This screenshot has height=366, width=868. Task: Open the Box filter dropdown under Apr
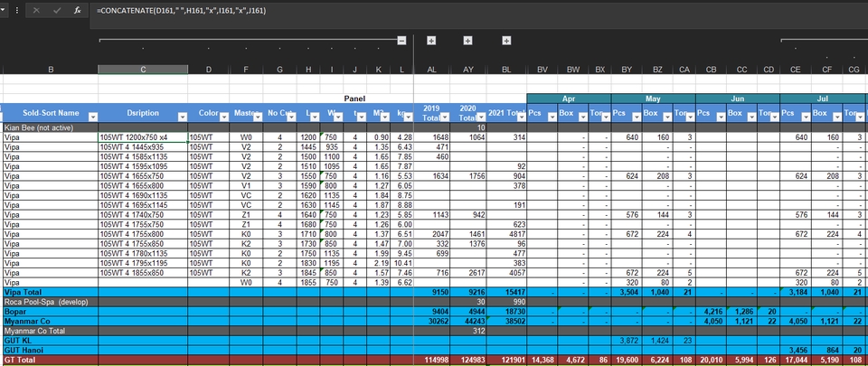pos(583,117)
